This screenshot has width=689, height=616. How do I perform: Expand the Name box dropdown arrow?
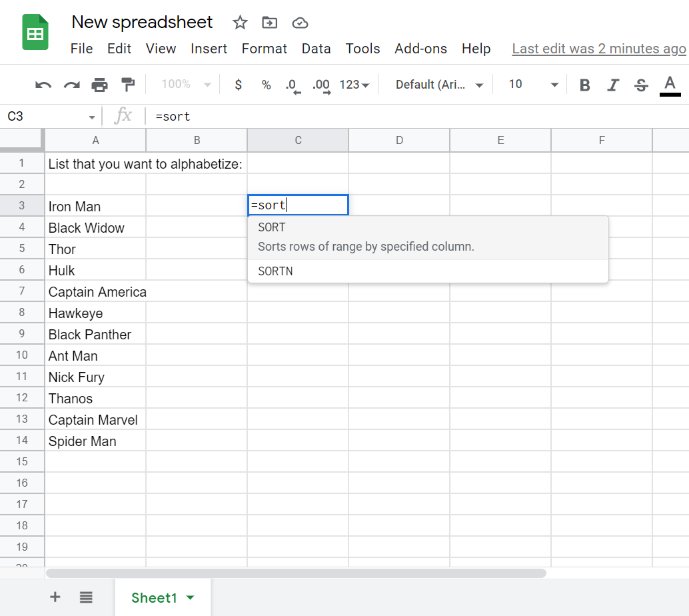(x=92, y=117)
